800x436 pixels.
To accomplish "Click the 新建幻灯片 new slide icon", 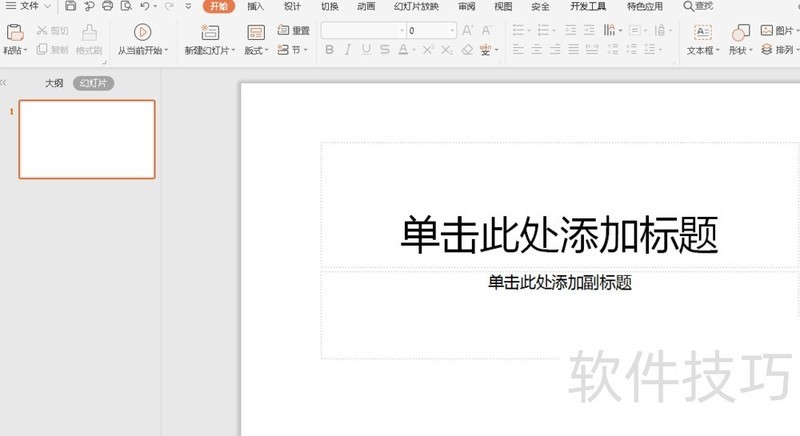I will point(210,32).
